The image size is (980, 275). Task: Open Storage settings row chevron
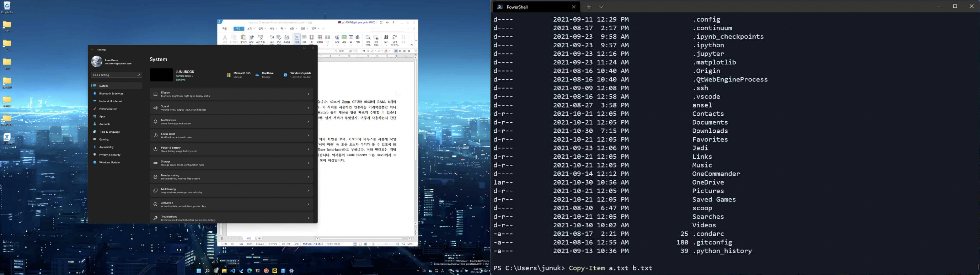tap(308, 163)
